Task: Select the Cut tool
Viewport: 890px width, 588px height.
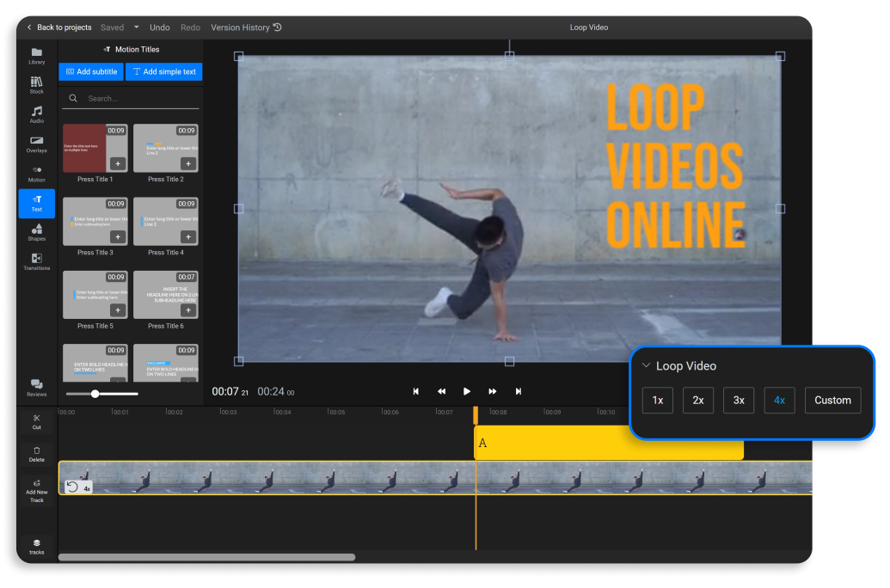Action: pos(35,421)
